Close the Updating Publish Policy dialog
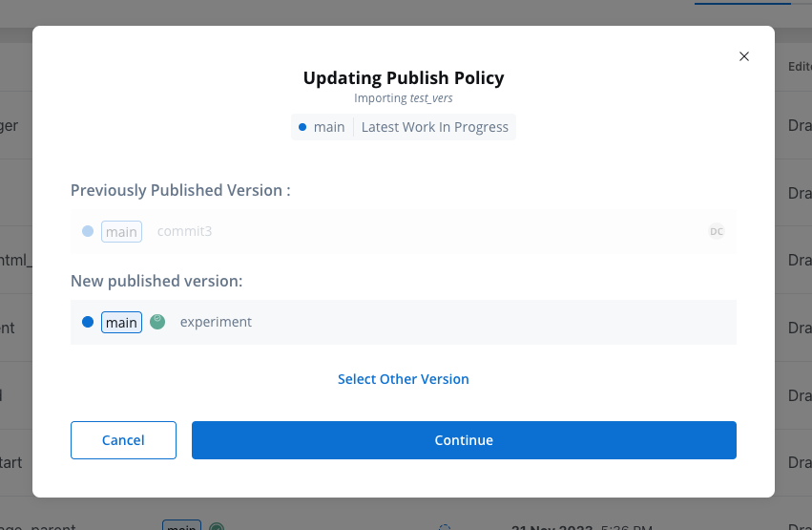The width and height of the screenshot is (812, 530). point(743,56)
